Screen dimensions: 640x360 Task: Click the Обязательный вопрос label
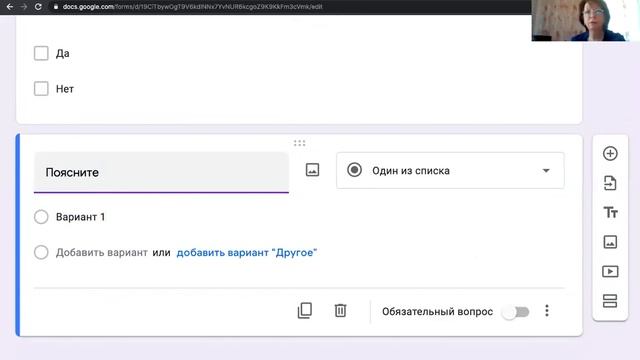pos(438,312)
